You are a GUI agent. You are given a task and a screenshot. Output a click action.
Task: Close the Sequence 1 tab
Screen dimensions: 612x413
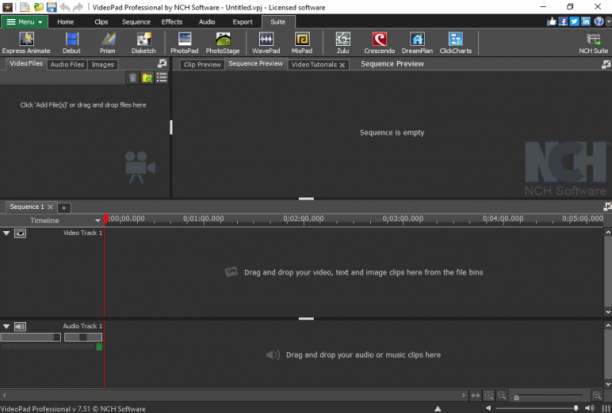point(50,207)
